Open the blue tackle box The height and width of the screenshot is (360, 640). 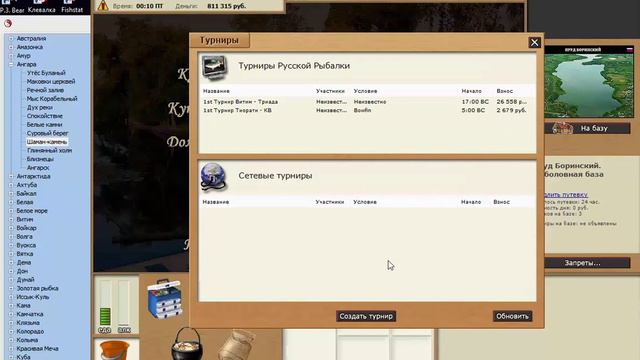[x=164, y=299]
